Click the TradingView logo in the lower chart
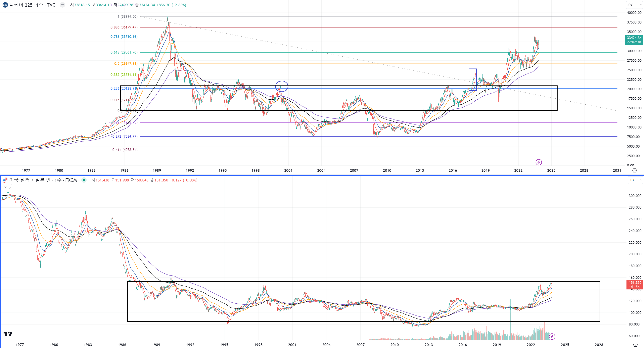 click(8, 334)
